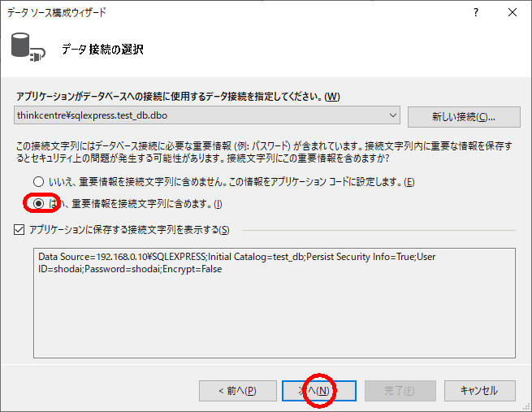532x412 pixels.
Task: Click the "データ接続の選択" header title
Action: point(102,50)
